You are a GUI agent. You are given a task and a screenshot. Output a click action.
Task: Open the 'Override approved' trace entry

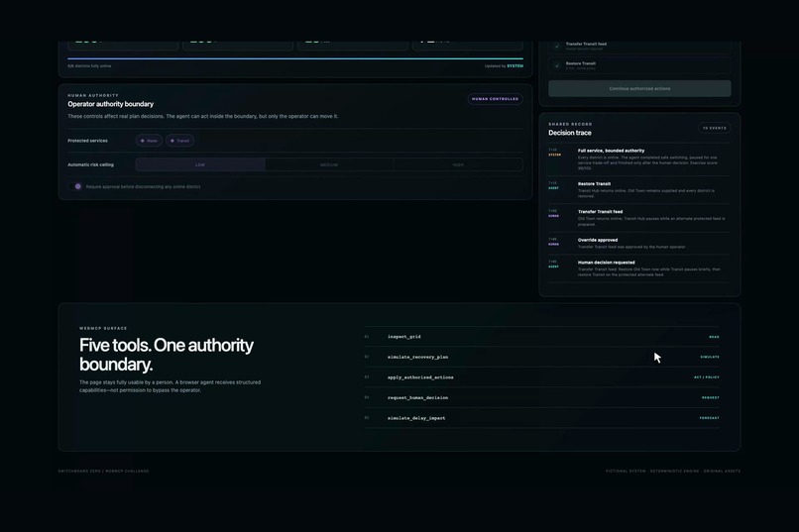639,244
